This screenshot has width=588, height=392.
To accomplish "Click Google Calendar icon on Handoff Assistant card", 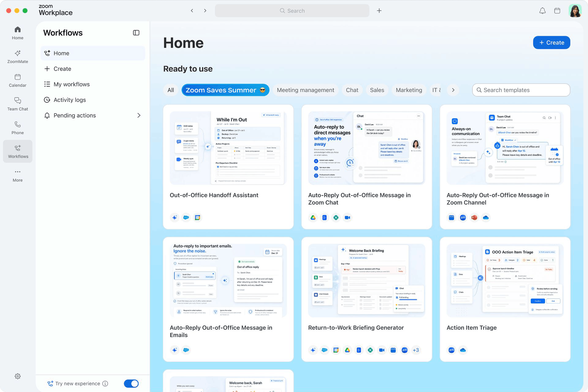I will (x=197, y=217).
